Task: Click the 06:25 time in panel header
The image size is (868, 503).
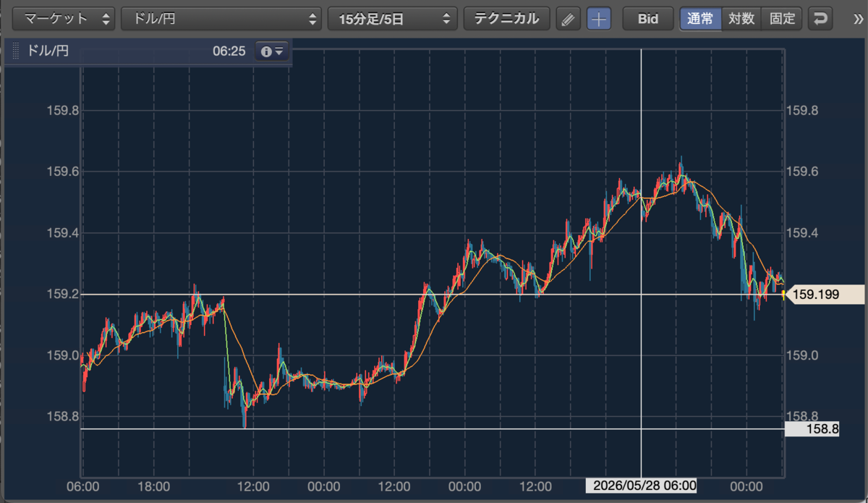Action: click(x=229, y=51)
